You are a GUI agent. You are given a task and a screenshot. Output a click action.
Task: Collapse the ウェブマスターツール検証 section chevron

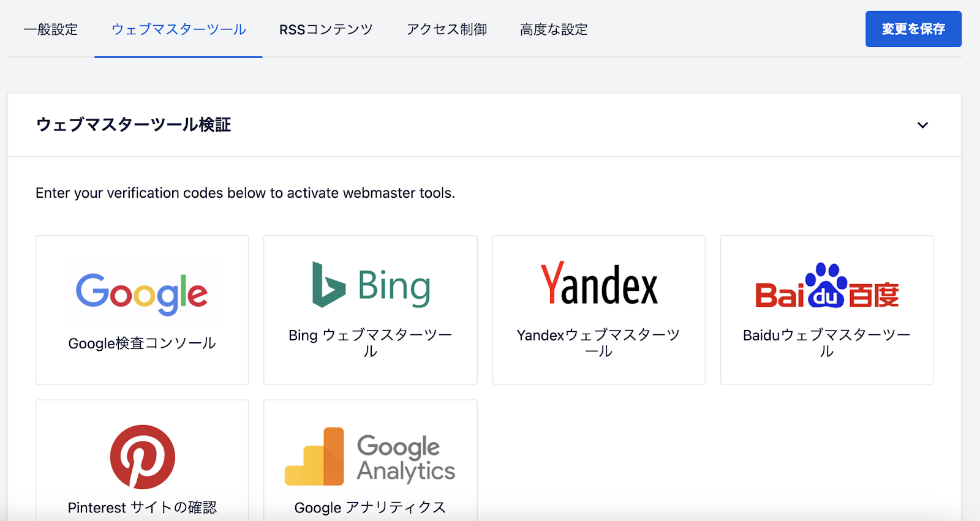click(922, 125)
